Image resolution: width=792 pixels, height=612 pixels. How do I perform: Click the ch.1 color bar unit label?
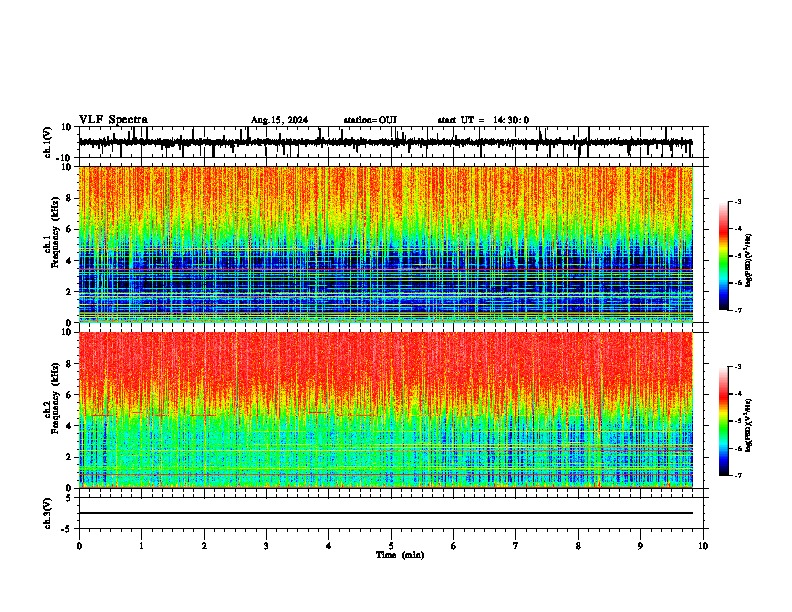pos(748,261)
